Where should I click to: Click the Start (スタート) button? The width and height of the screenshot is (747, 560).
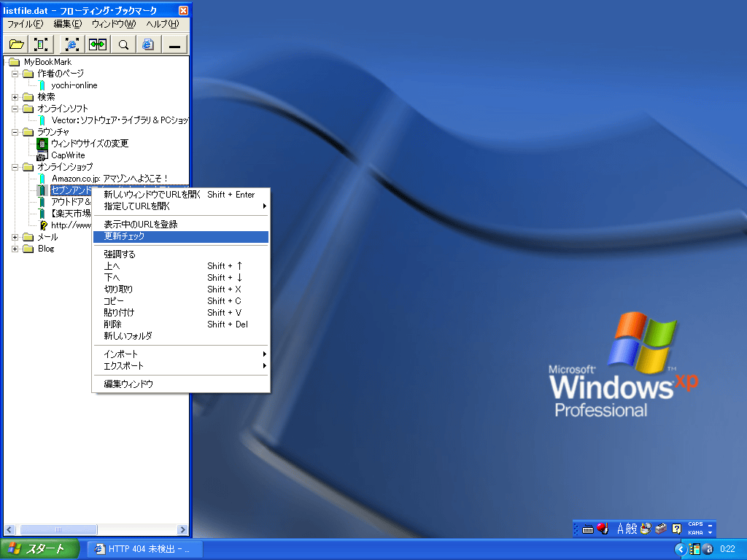pyautogui.click(x=39, y=549)
